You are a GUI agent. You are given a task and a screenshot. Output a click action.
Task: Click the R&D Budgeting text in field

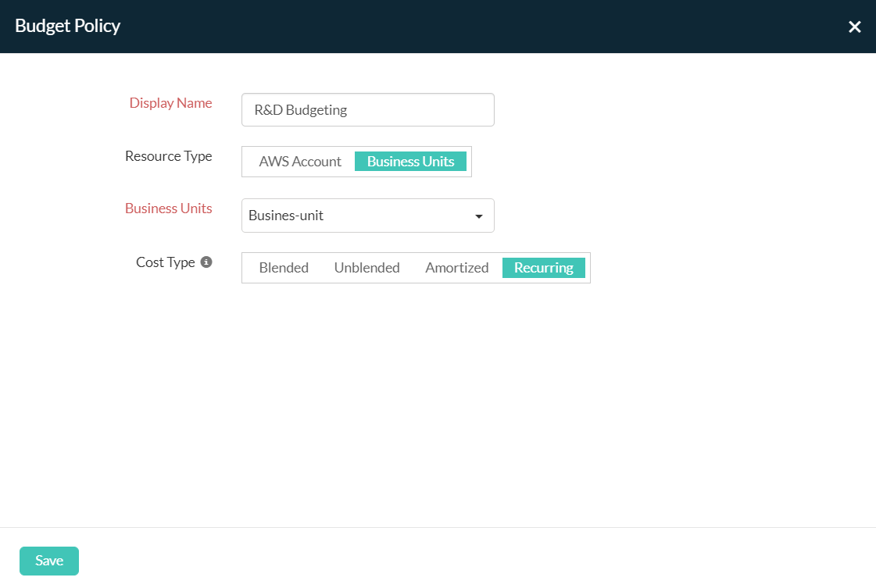click(301, 110)
